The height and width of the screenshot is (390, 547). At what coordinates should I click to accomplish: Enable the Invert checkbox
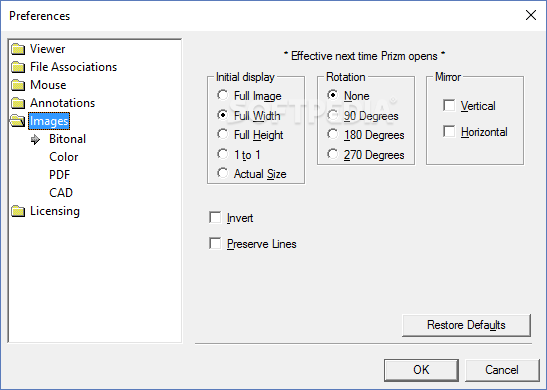[215, 217]
